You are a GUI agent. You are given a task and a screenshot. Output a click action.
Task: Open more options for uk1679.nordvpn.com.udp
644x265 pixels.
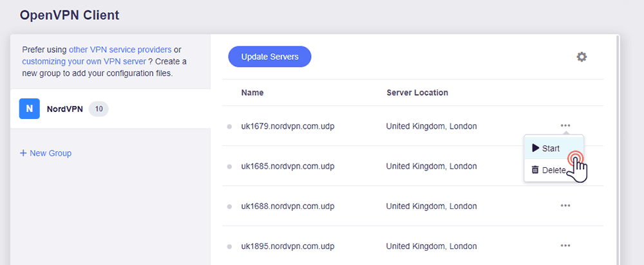coord(565,125)
